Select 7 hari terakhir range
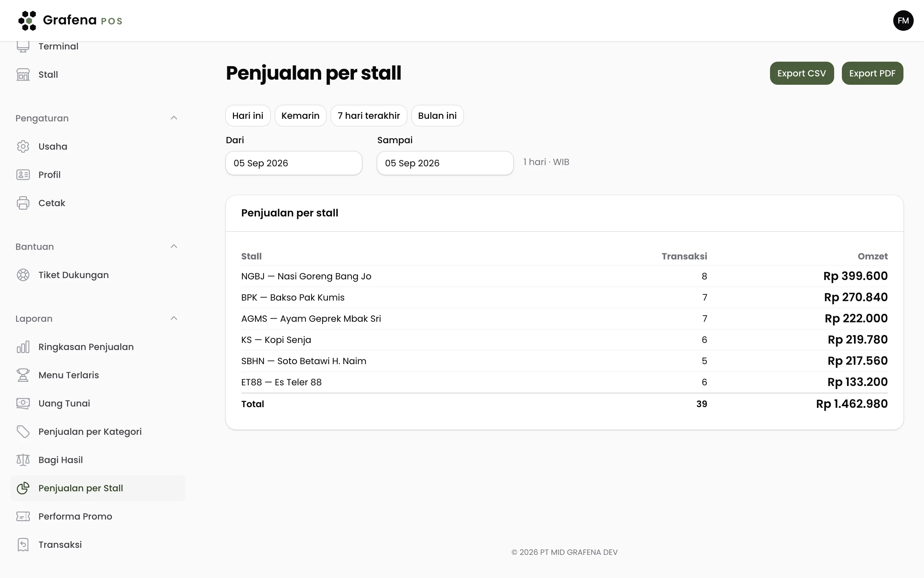 [x=369, y=116]
